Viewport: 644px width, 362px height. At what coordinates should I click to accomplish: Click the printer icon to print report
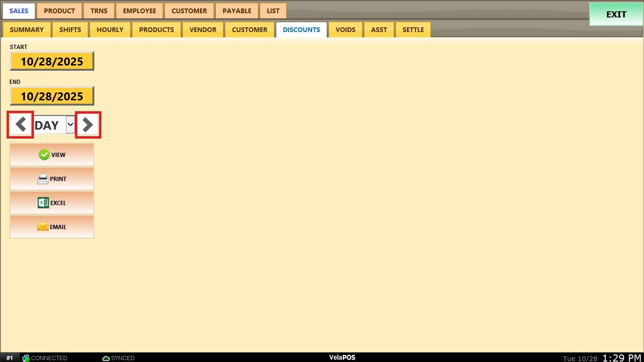point(43,179)
